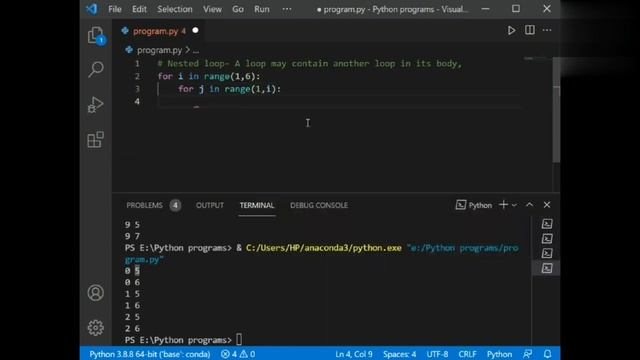The height and width of the screenshot is (360, 640).
Task: Click Ln 4, Col 9 status entry
Action: (354, 354)
